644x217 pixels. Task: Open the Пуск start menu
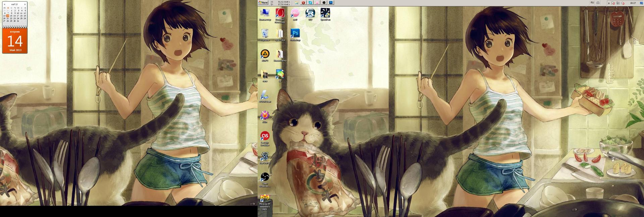point(263,3)
